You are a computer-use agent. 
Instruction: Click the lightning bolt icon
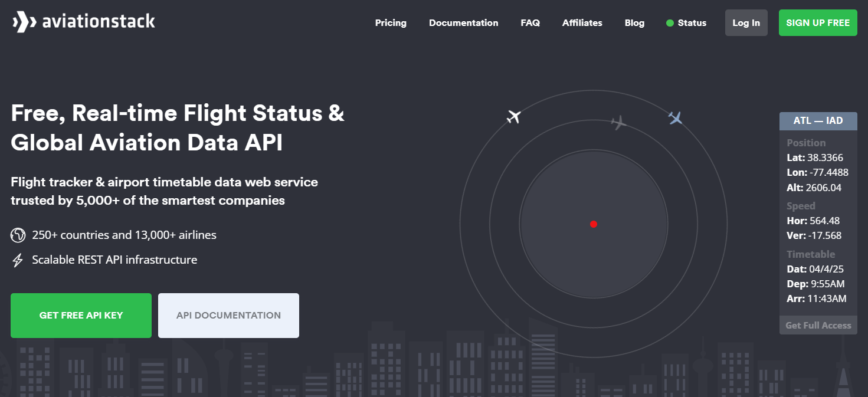pos(18,260)
